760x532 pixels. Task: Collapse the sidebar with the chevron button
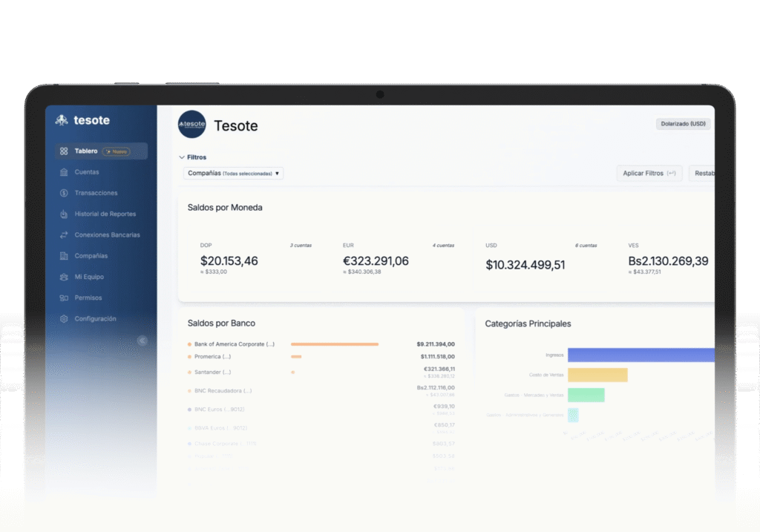(142, 341)
